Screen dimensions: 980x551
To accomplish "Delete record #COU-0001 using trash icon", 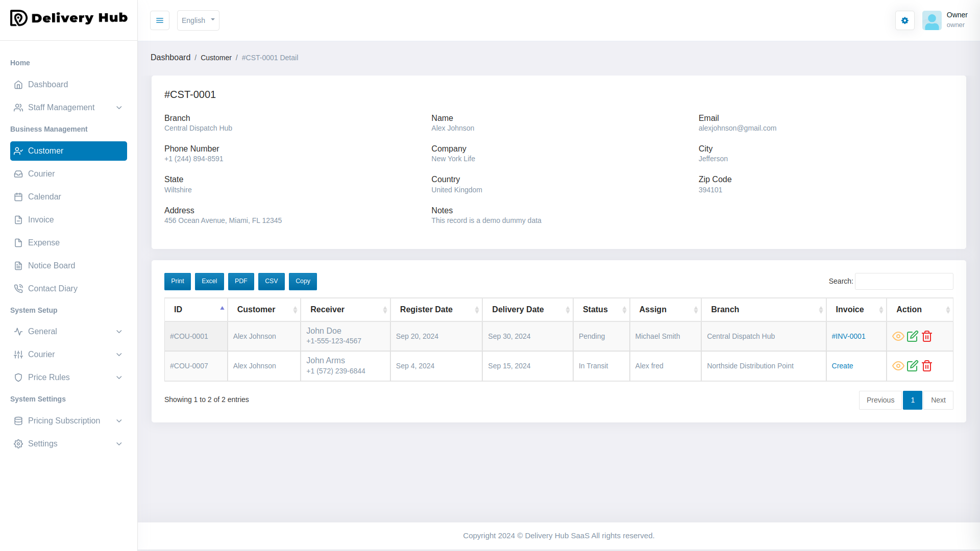I will pyautogui.click(x=927, y=336).
